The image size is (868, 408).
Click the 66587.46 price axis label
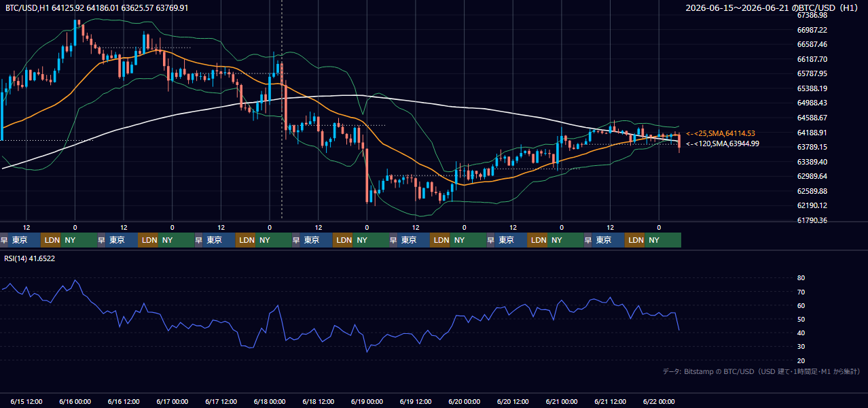click(812, 44)
